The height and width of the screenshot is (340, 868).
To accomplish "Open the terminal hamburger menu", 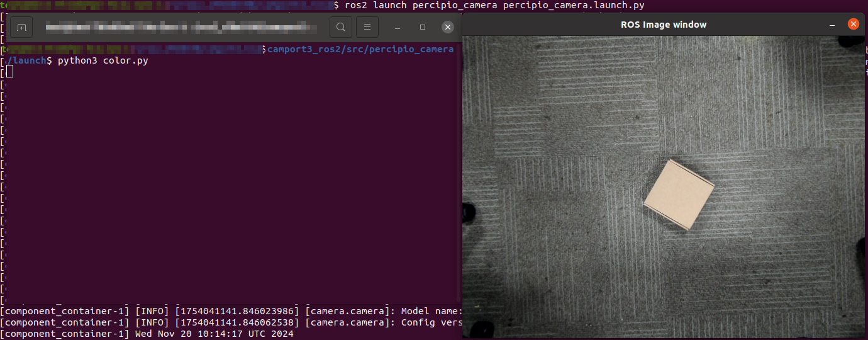I will pyautogui.click(x=367, y=28).
